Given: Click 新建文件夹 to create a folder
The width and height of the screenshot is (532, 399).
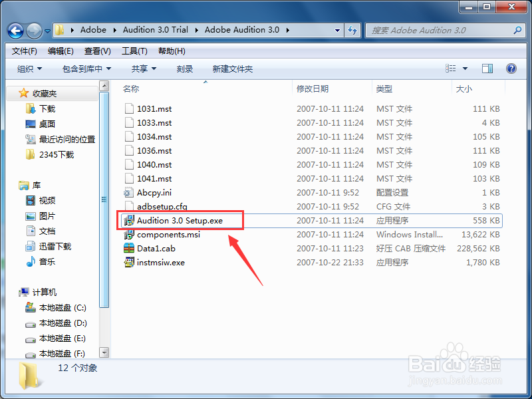Looking at the screenshot, I should [x=232, y=69].
